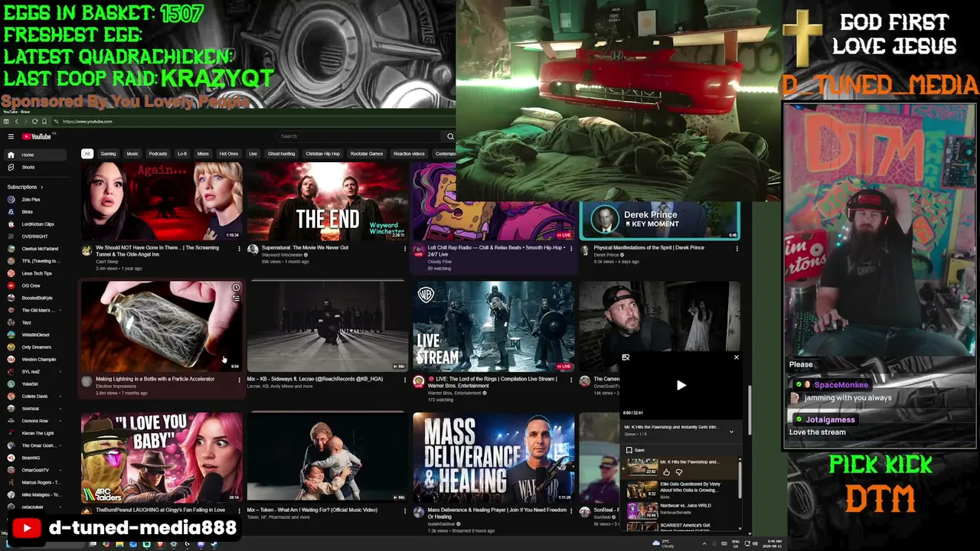This screenshot has height=551, width=980.
Task: Open options for Mix – Token video
Action: [405, 511]
